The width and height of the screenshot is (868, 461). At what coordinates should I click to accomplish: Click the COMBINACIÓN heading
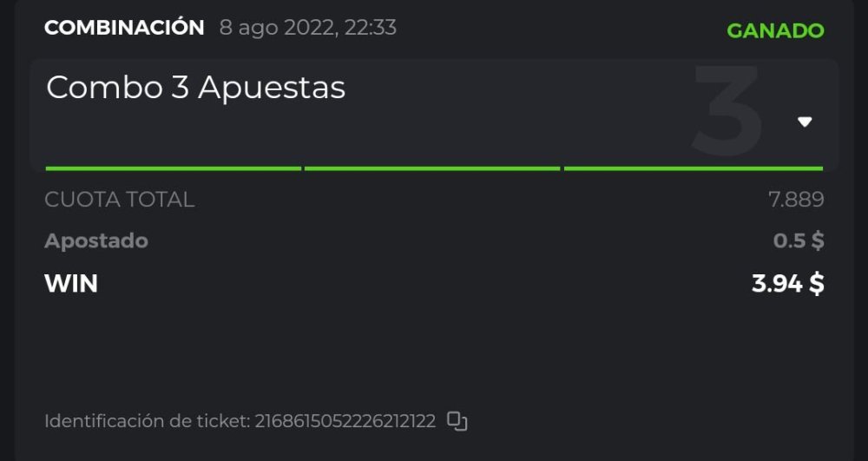pyautogui.click(x=124, y=28)
